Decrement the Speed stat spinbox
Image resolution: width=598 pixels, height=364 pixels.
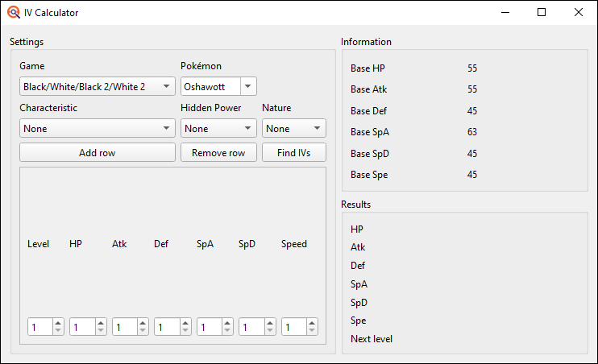click(312, 331)
